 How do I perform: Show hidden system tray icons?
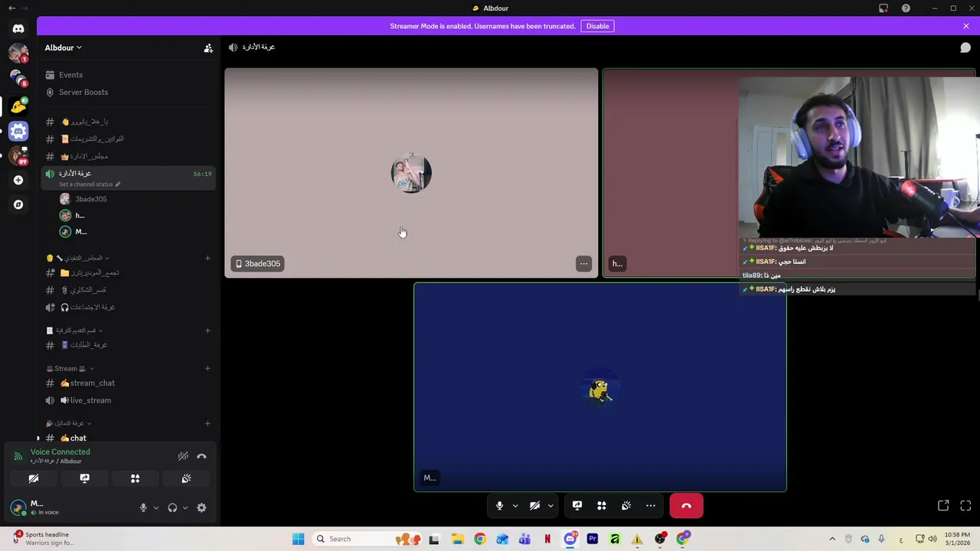click(x=832, y=539)
